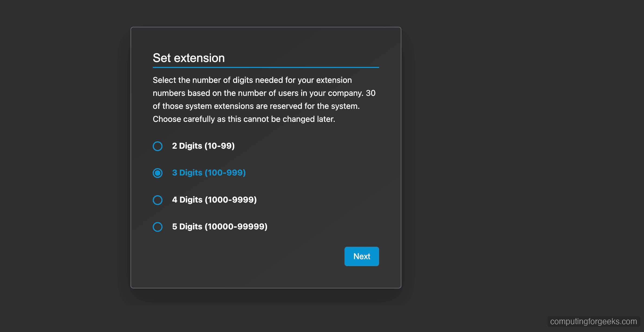Click the 3 Digits (100-999) label text
This screenshot has height=332, width=644.
click(x=209, y=172)
